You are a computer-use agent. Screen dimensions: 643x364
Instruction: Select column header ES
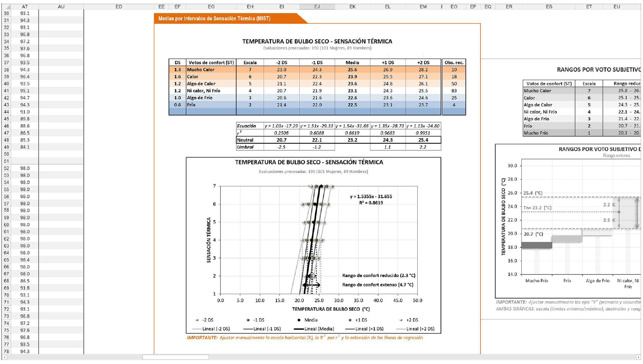coord(549,7)
